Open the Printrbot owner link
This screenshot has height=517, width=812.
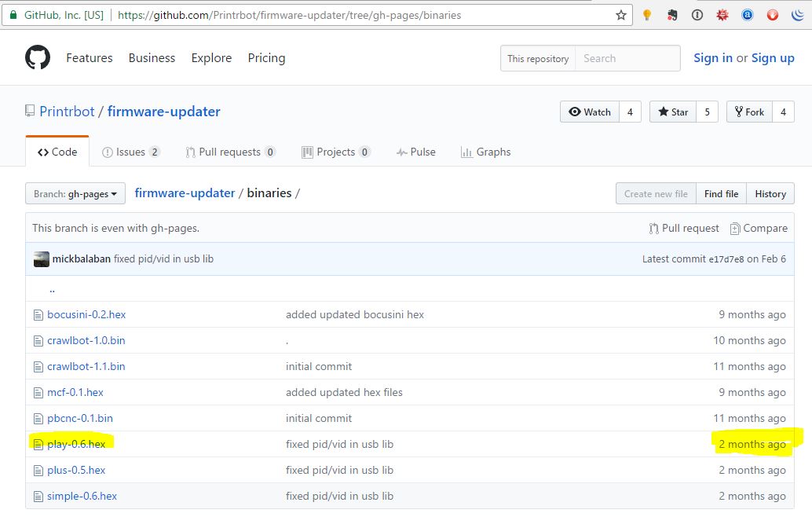coord(68,112)
